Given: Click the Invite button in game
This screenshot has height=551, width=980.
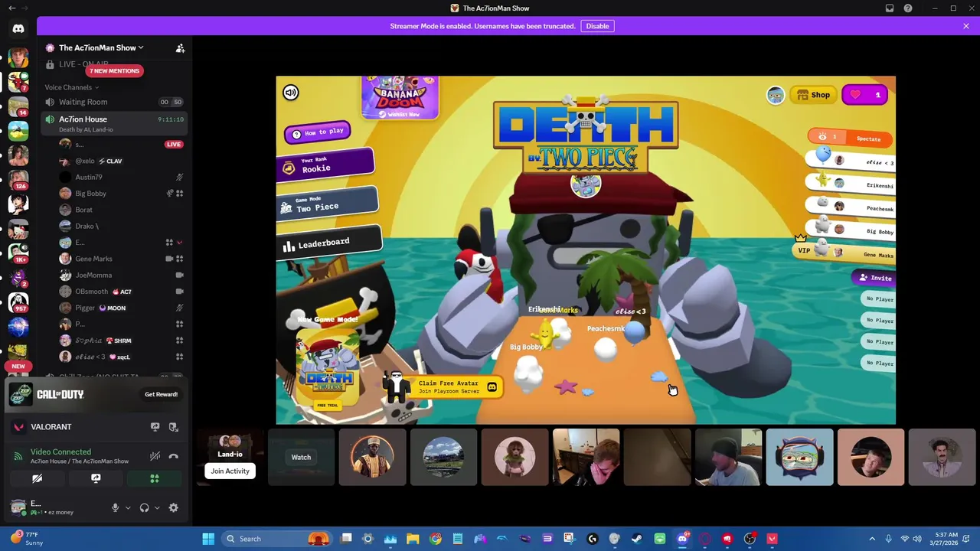Looking at the screenshot, I should [874, 278].
